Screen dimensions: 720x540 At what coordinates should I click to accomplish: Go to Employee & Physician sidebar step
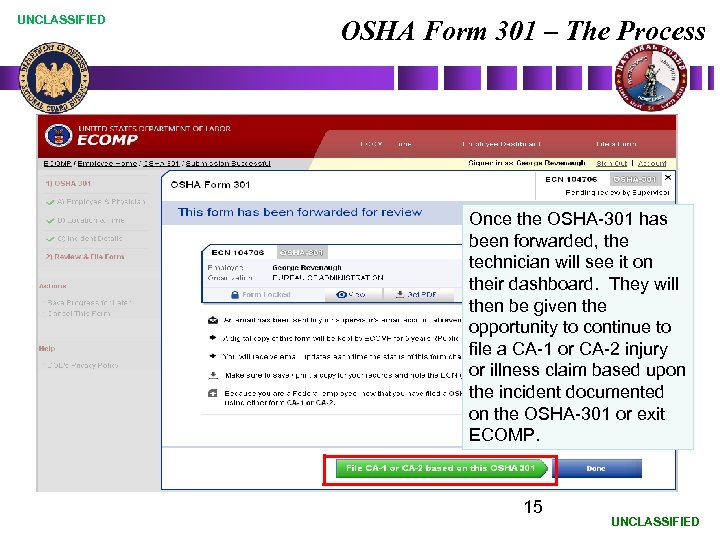tap(101, 202)
